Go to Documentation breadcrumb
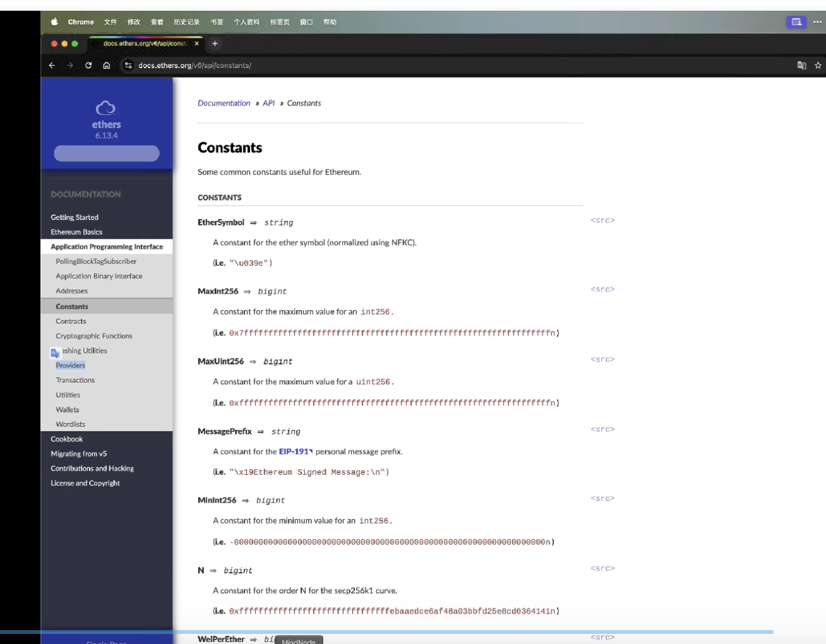Screen dimensions: 826x644 tap(224, 103)
